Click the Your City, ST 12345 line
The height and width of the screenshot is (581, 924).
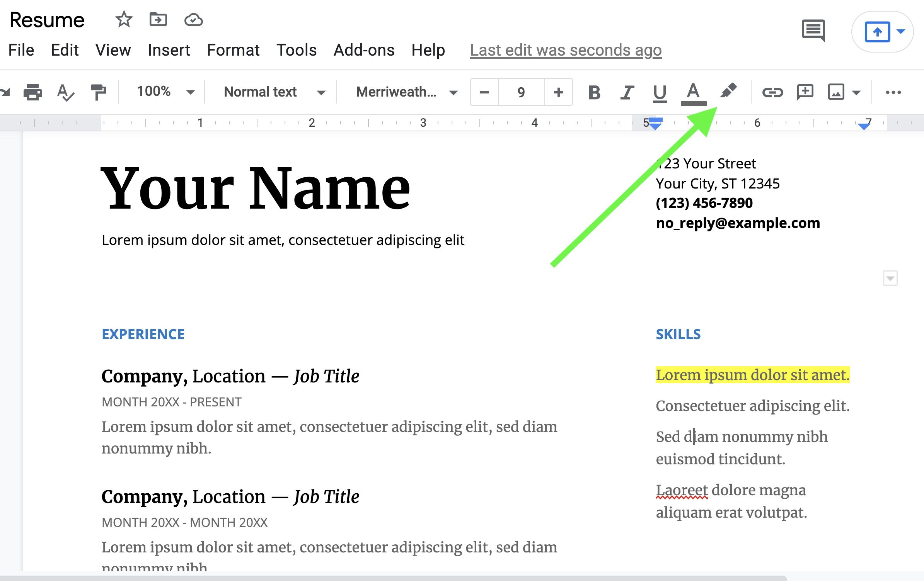coord(718,183)
